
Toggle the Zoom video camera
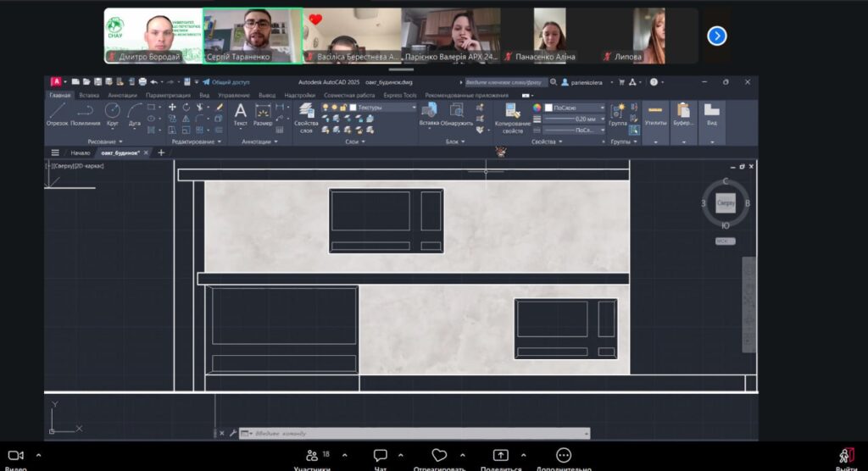pos(15,456)
